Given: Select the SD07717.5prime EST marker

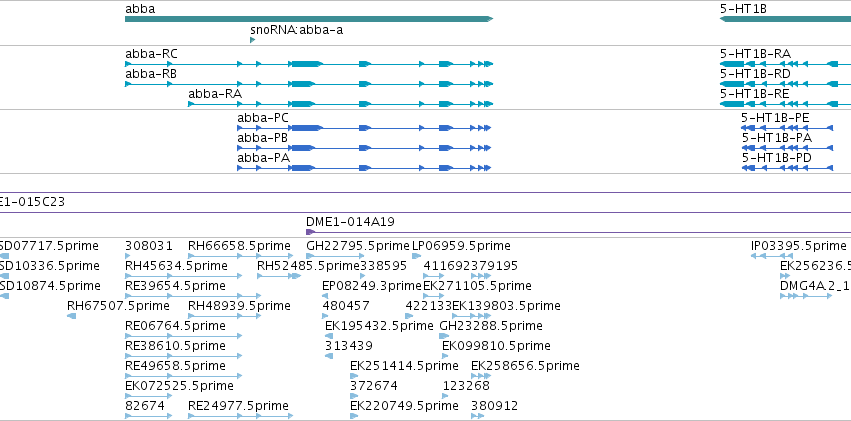Looking at the screenshot, I should [x=4, y=256].
